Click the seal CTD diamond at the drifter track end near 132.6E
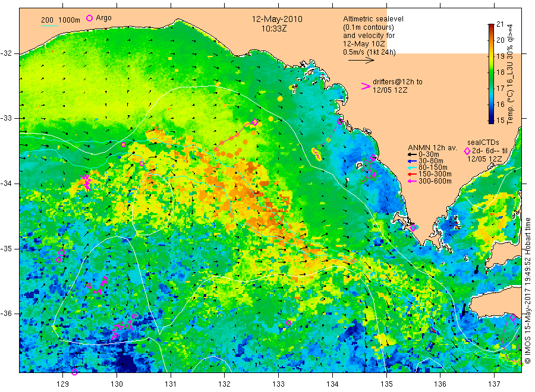The image size is (535, 392). pos(255,122)
